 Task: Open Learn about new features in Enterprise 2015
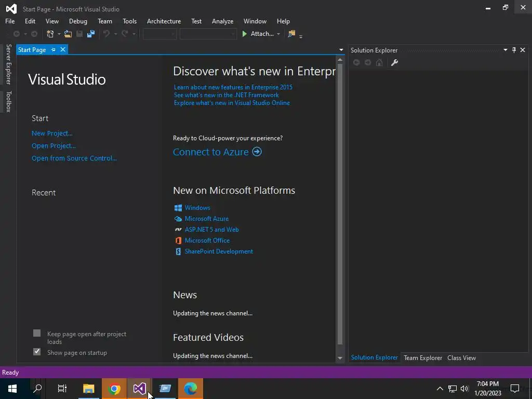[233, 87]
